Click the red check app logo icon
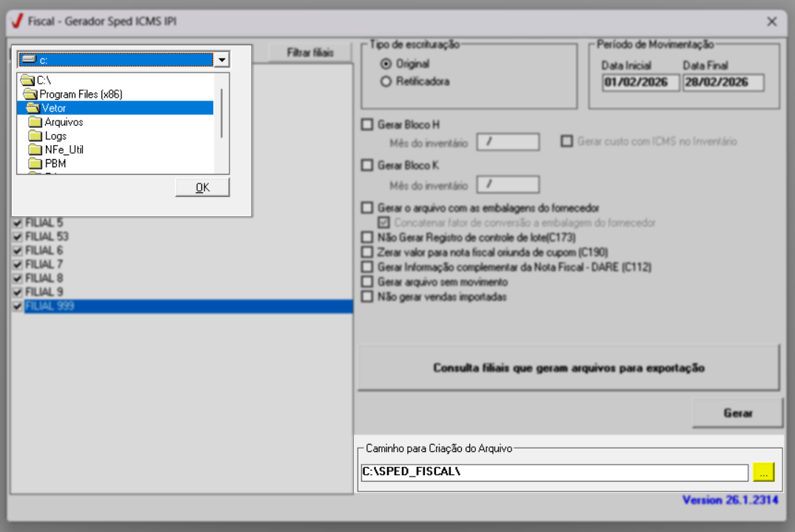The image size is (795, 532). point(17,21)
